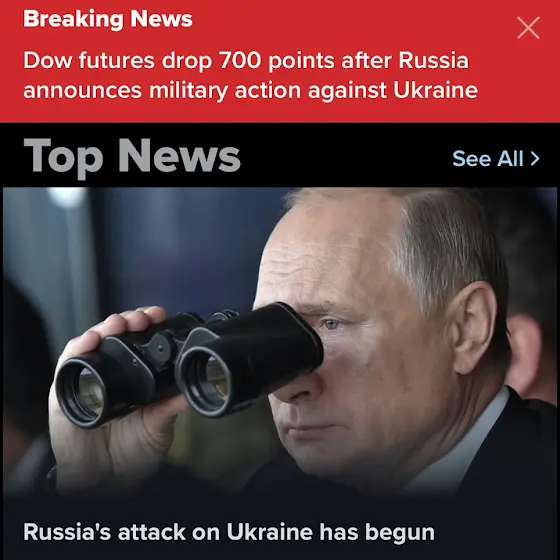Screen dimensions: 560x560
Task: Open the lead story photo thumbnail
Action: pos(280,341)
